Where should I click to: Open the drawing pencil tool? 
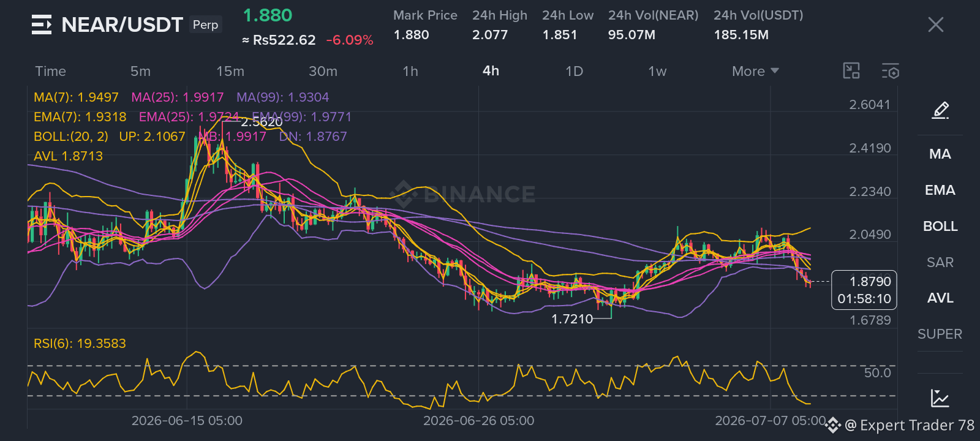coord(940,110)
